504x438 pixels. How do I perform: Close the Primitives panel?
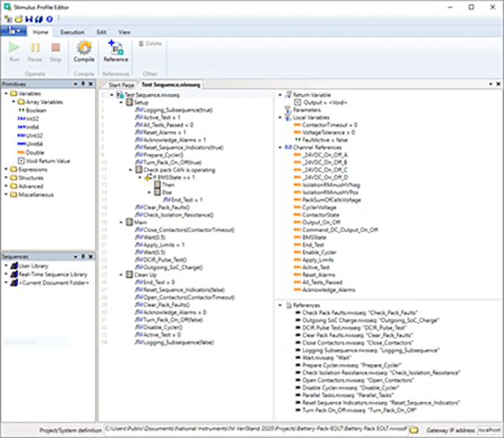pyautogui.click(x=91, y=84)
